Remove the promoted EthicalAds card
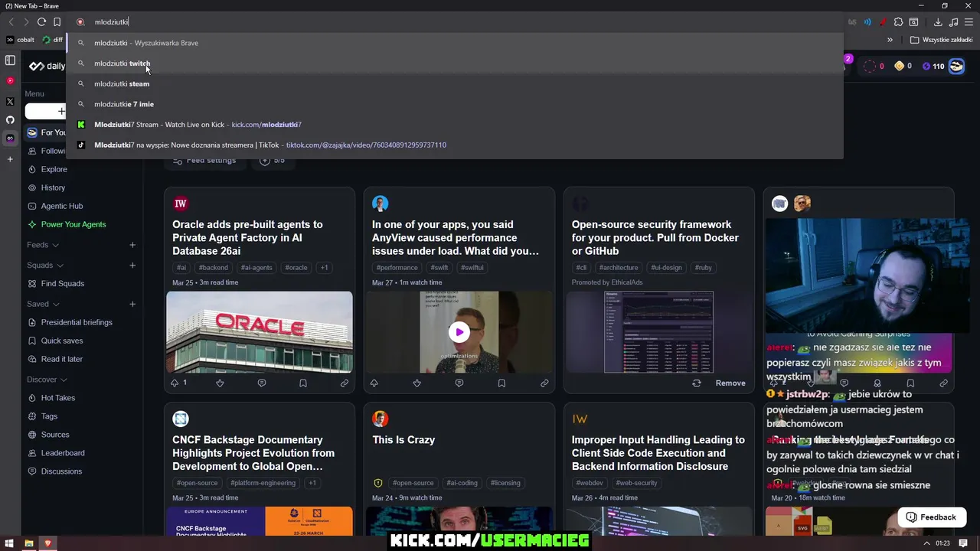The width and height of the screenshot is (980, 551). [730, 383]
